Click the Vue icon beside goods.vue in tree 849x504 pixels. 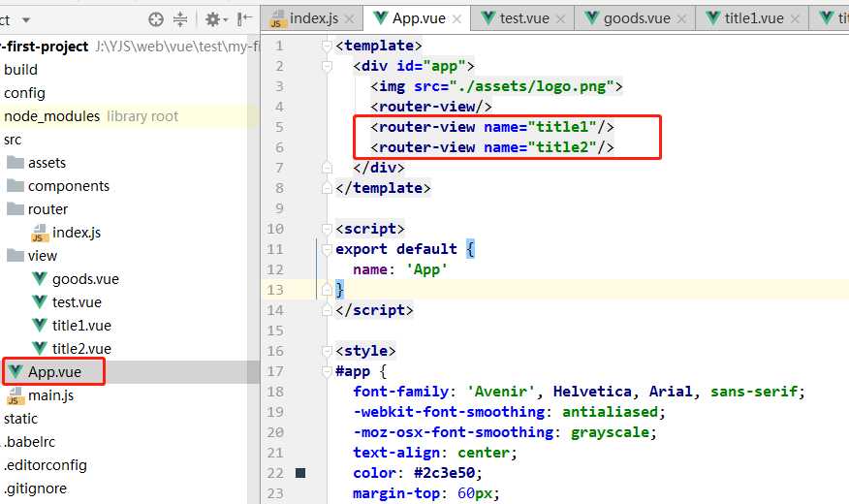40,279
